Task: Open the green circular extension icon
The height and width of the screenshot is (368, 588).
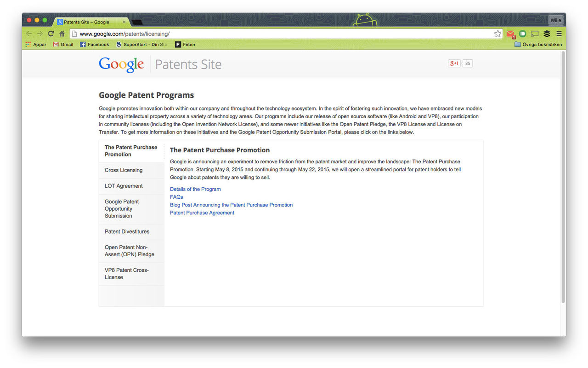Action: click(522, 34)
